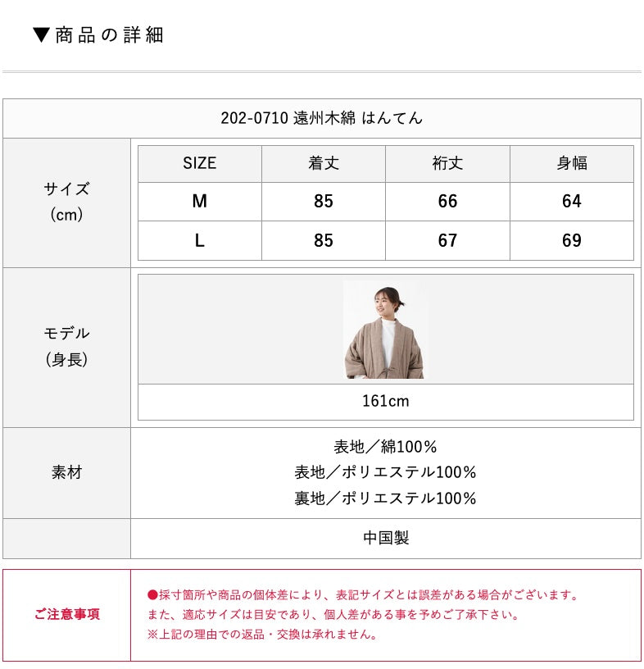Screen dimensions: 644x669
Task: Click the 裄丈 column header
Action: point(447,163)
